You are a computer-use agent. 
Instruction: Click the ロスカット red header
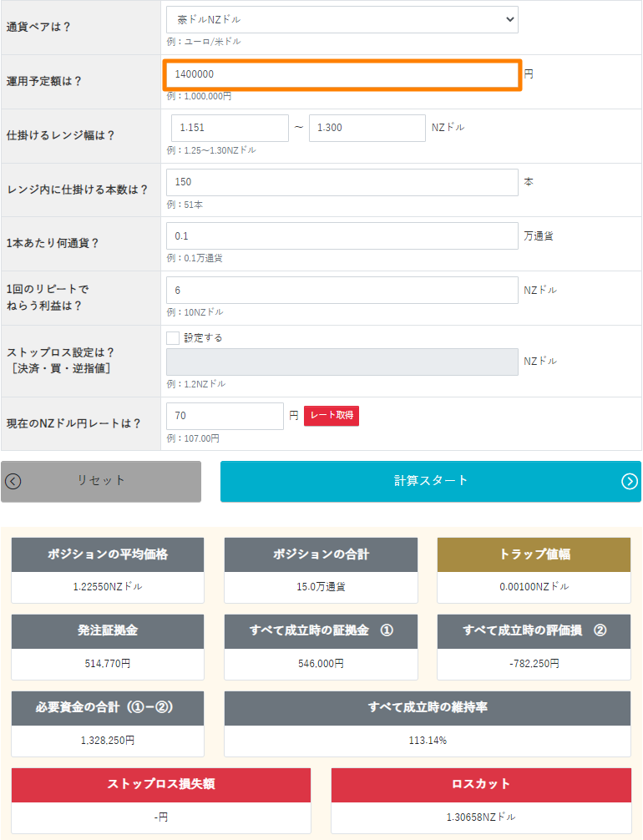pyautogui.click(x=481, y=785)
